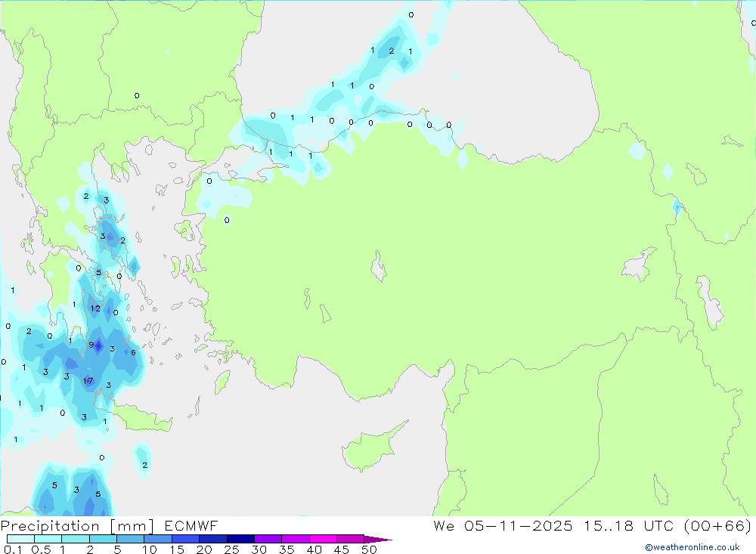Click the over-50 arrow tip of legend
The width and height of the screenshot is (756, 554).
click(x=379, y=539)
